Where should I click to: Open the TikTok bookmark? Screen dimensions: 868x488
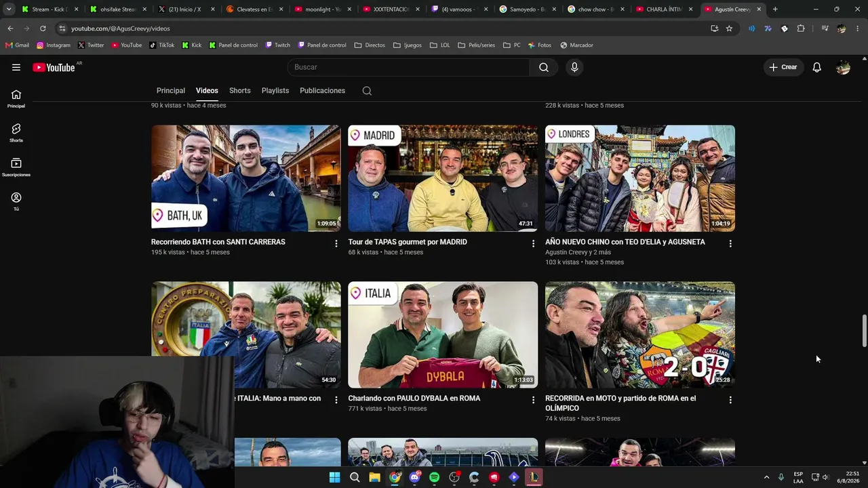click(x=162, y=45)
